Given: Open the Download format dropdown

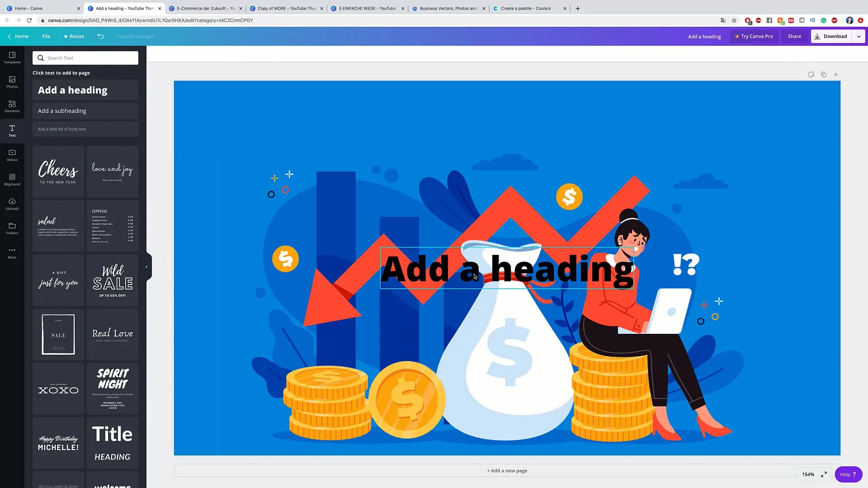Looking at the screenshot, I should click(859, 36).
